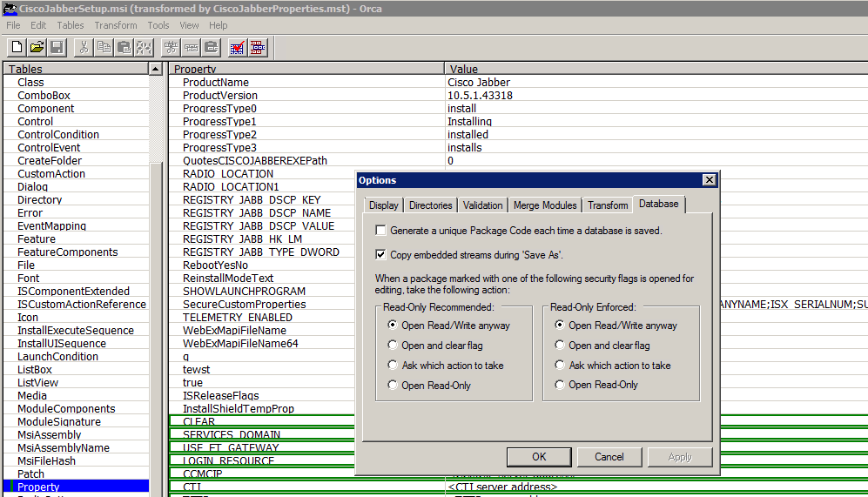Click the Tables column header
Image resolution: width=868 pixels, height=497 pixels.
pos(76,69)
